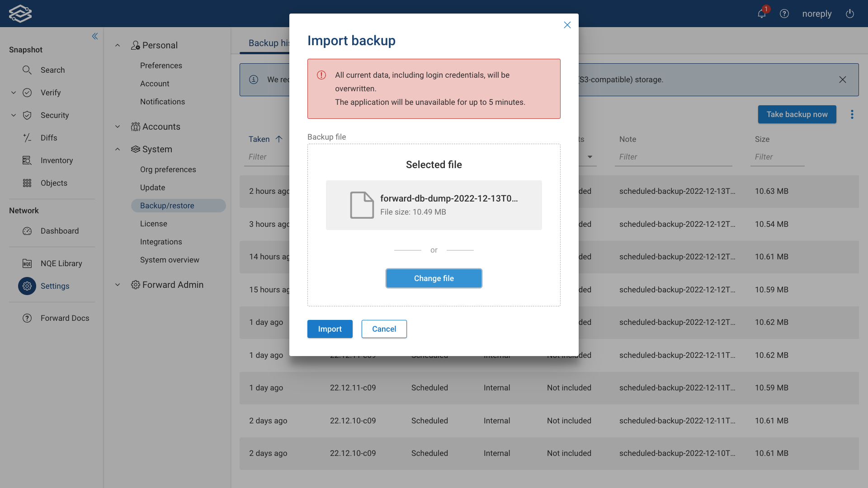Click the Forward Networks logo

pos(20,14)
